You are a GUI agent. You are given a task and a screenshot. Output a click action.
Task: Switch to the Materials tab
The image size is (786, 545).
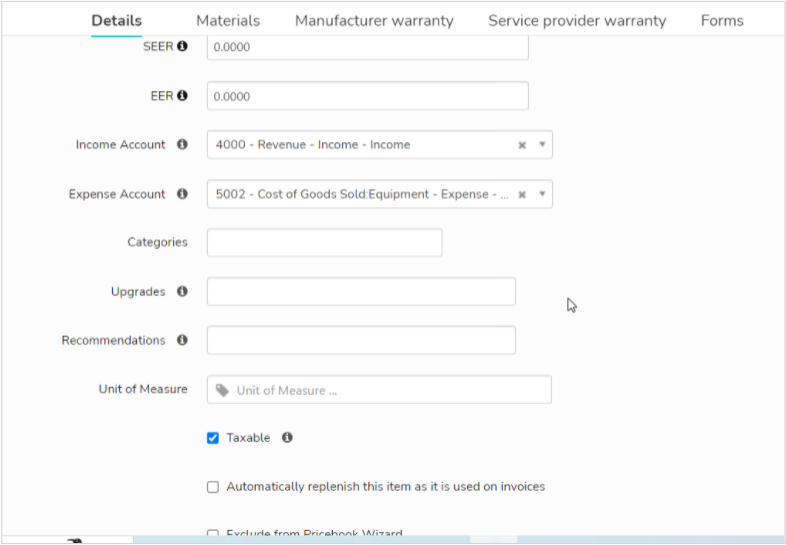point(228,21)
